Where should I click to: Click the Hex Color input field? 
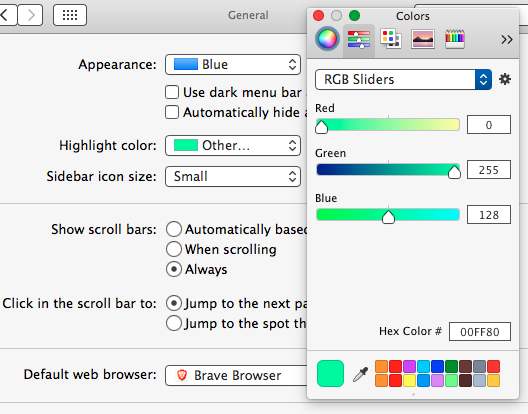click(x=480, y=331)
